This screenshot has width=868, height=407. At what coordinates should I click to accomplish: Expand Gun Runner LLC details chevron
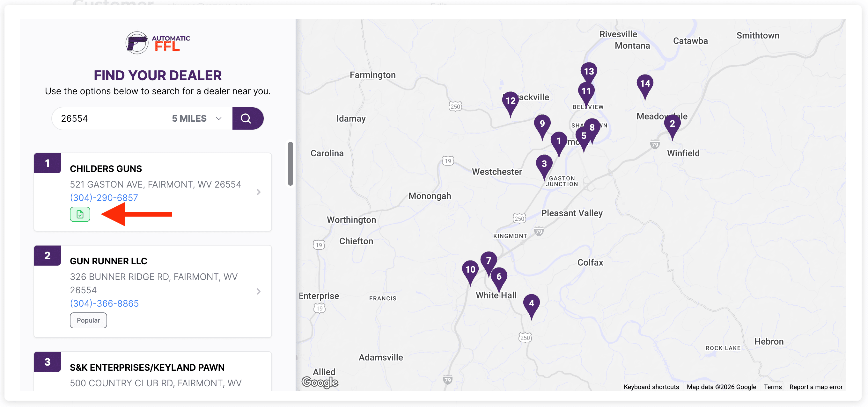coord(258,291)
